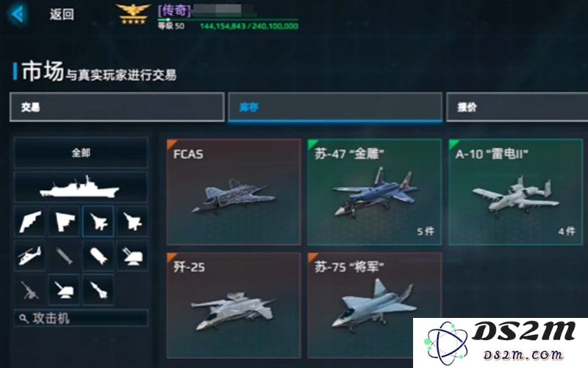Select the fourth jet fighter filter
Screen dimensions: 588x368
click(x=132, y=222)
